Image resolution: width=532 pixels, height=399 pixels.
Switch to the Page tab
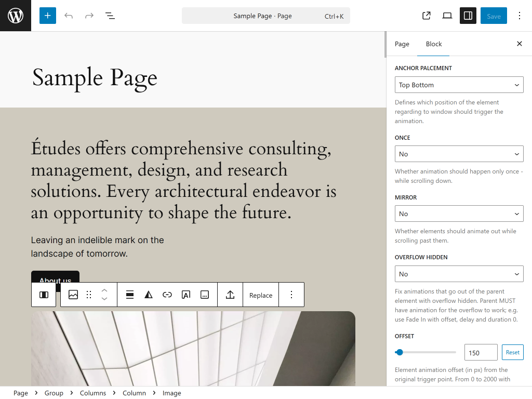coord(402,44)
